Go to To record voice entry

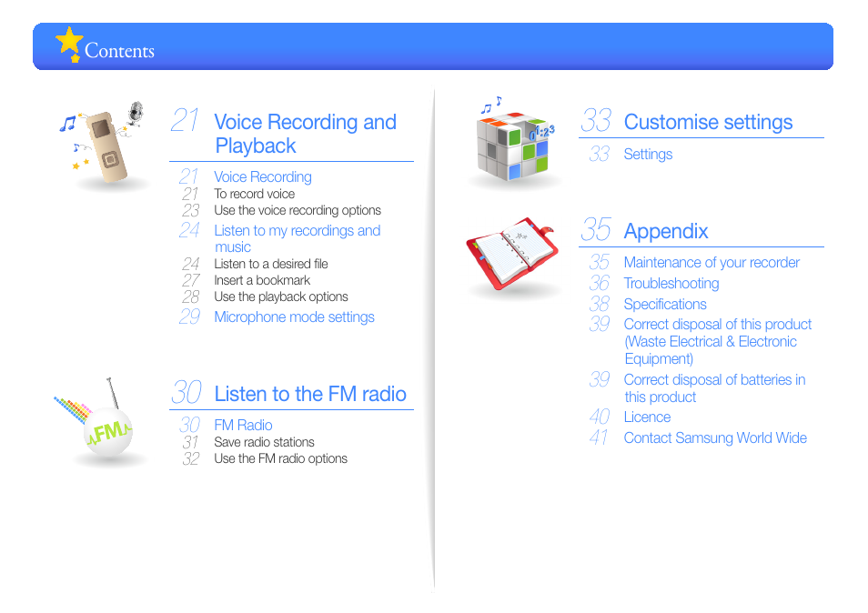(255, 195)
